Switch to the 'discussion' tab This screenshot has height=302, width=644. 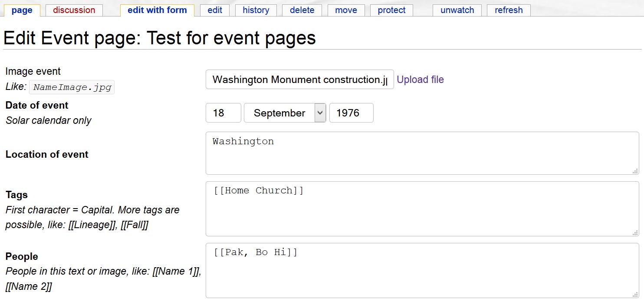(x=74, y=10)
